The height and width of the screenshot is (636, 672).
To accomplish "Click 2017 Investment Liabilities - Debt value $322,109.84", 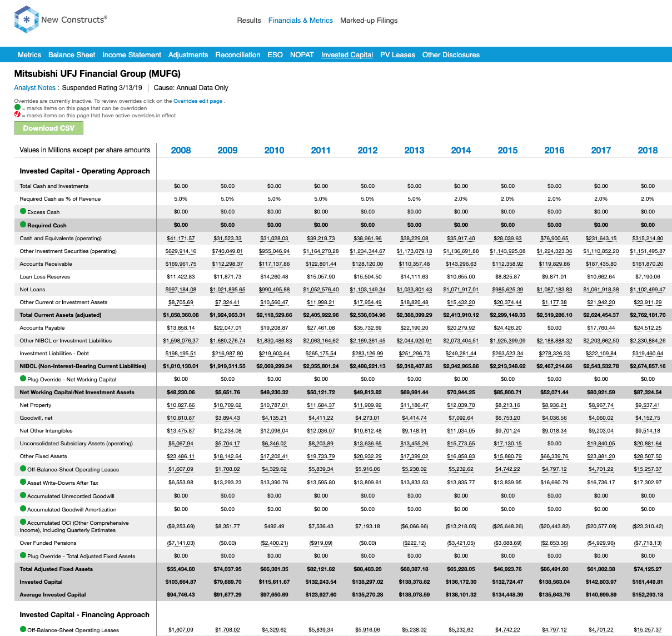I will pyautogui.click(x=601, y=353).
